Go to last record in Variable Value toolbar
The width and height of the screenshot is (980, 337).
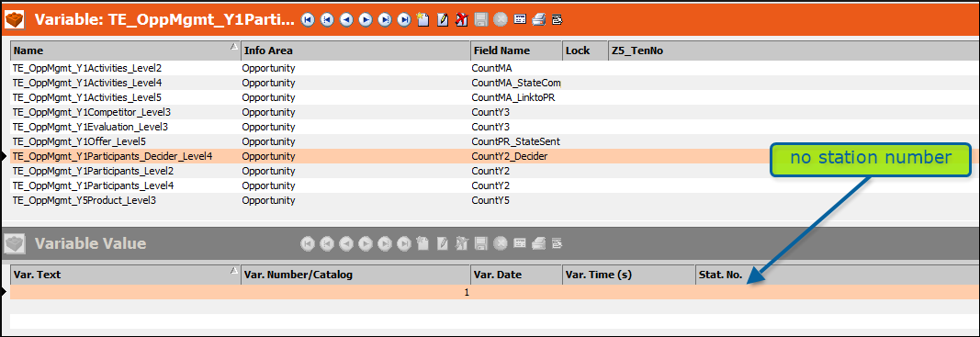404,243
